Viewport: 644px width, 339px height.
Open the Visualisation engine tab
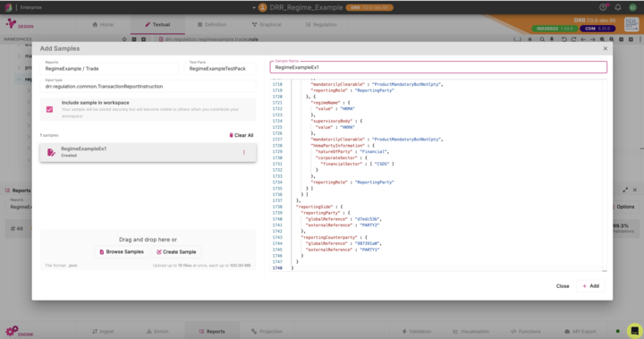pos(470,331)
